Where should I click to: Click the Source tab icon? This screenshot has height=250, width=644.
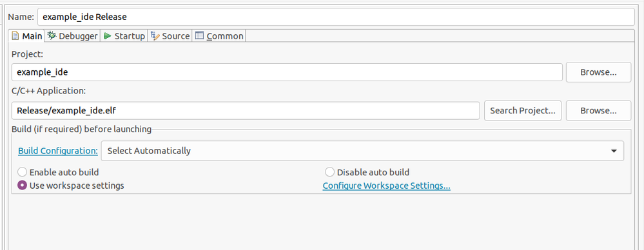[155, 35]
